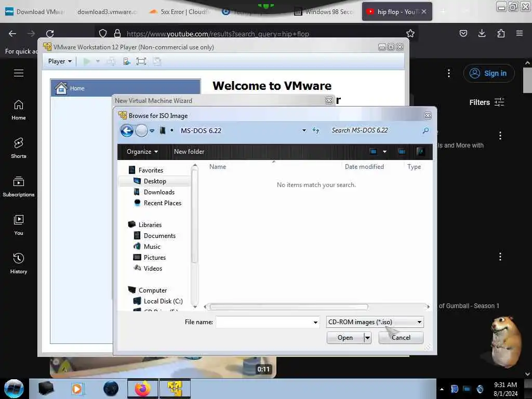Sort by the Date modified column header
The image size is (532, 399).
pos(364,167)
